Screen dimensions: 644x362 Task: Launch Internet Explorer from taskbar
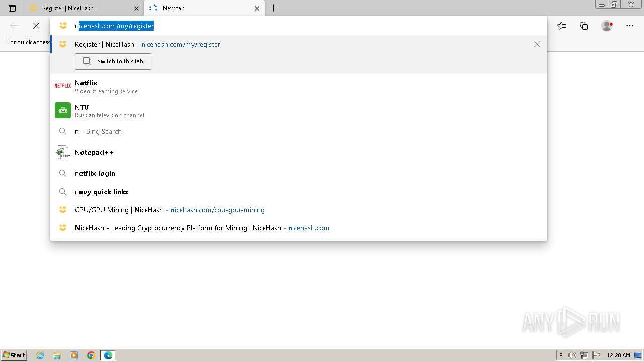coord(40,355)
